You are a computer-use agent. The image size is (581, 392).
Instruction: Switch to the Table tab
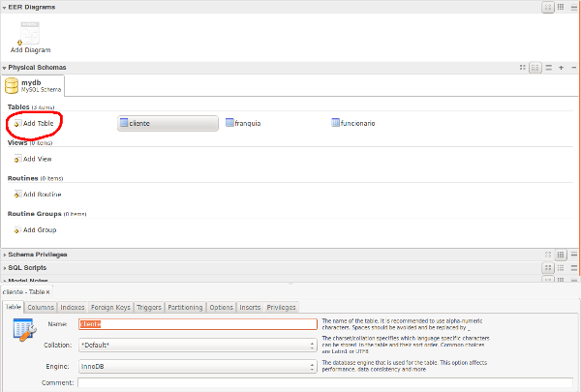[x=13, y=307]
